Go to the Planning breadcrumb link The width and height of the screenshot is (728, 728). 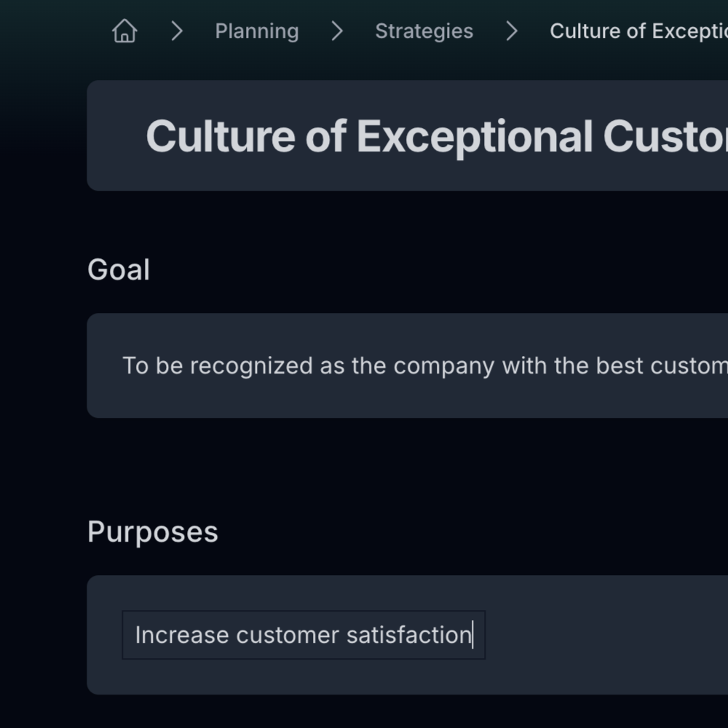(x=257, y=31)
